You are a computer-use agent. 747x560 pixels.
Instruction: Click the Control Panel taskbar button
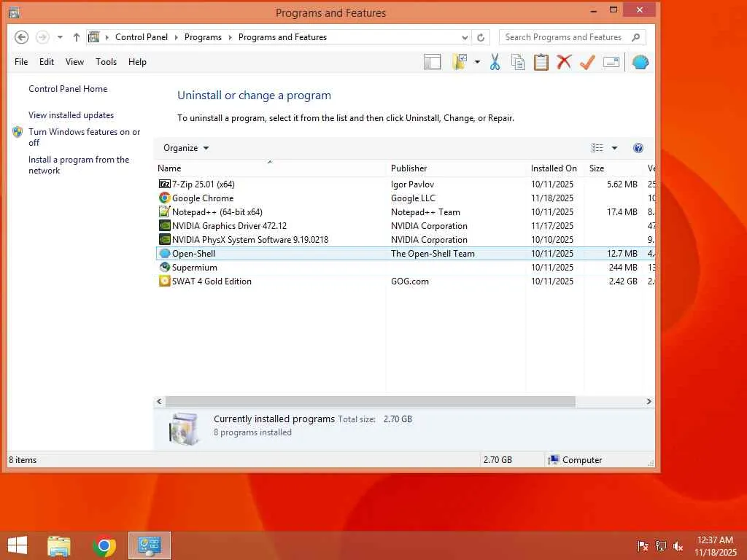coord(149,545)
